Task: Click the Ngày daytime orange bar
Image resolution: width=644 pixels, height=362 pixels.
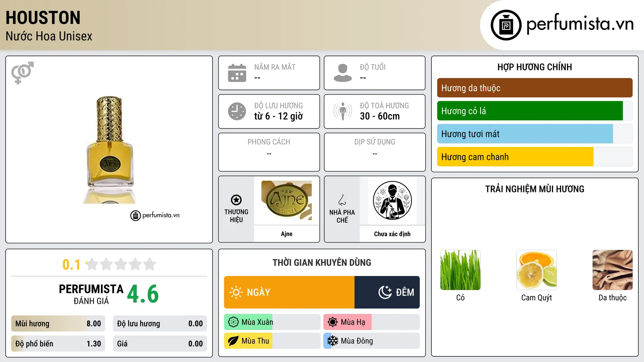Action: (289, 292)
